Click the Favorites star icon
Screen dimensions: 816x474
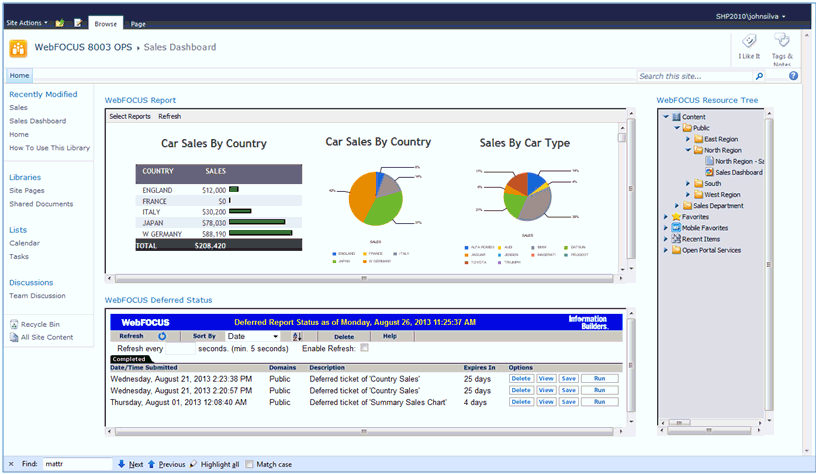[x=676, y=216]
